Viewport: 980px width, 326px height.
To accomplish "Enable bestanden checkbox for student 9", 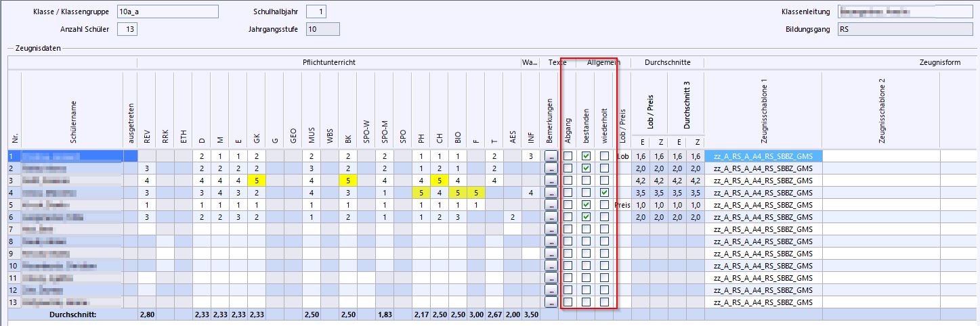I will pyautogui.click(x=587, y=254).
